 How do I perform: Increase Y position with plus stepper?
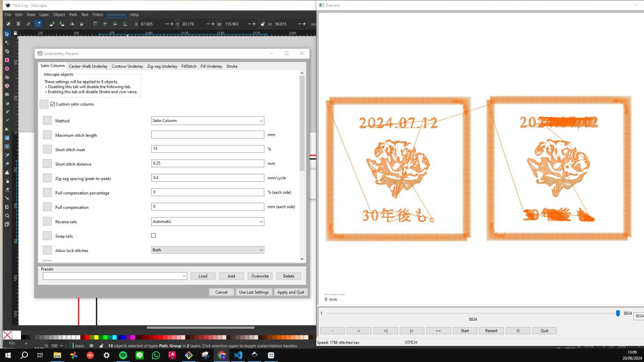(x=213, y=24)
